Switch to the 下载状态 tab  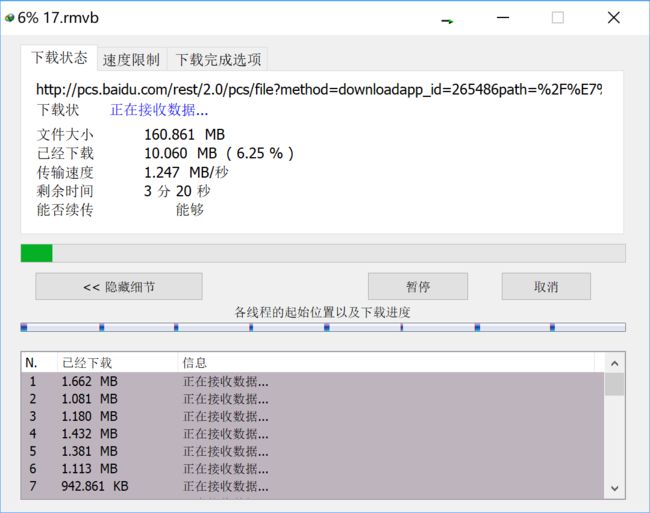[59, 58]
